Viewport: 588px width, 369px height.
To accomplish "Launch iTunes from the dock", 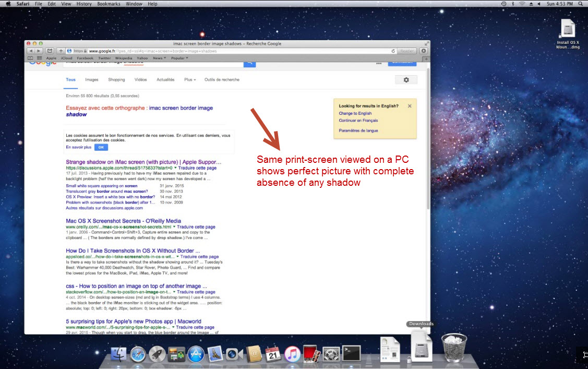I will (293, 354).
